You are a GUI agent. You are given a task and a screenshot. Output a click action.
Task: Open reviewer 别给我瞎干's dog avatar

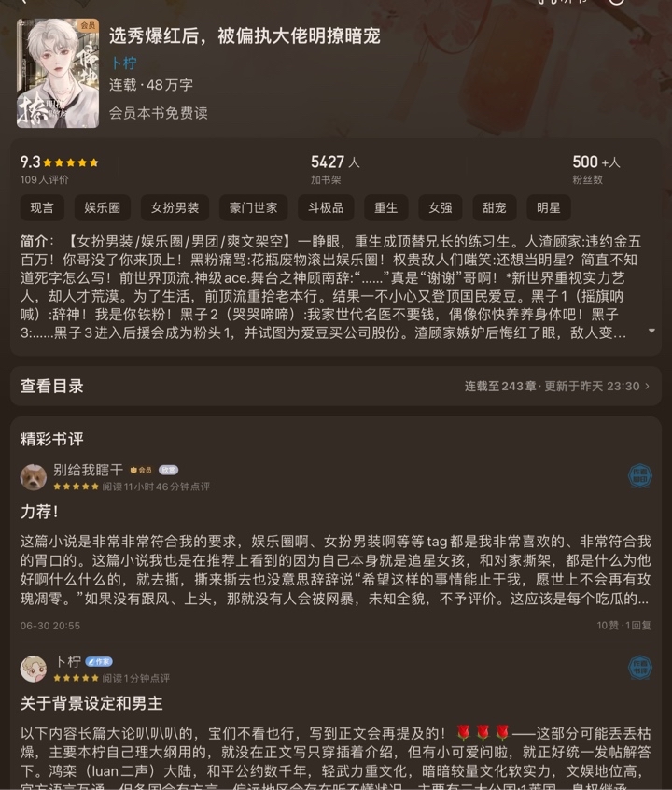point(34,476)
